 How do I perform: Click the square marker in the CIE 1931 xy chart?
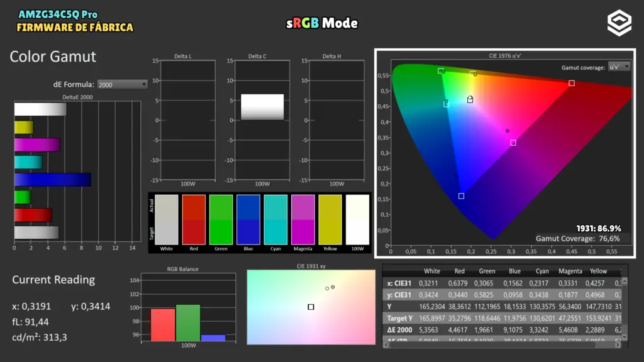click(x=311, y=307)
